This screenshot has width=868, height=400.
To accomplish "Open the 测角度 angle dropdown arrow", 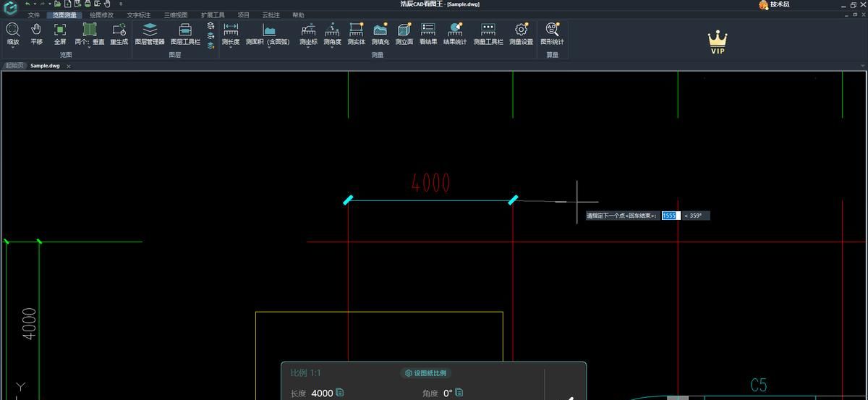I will [x=332, y=48].
